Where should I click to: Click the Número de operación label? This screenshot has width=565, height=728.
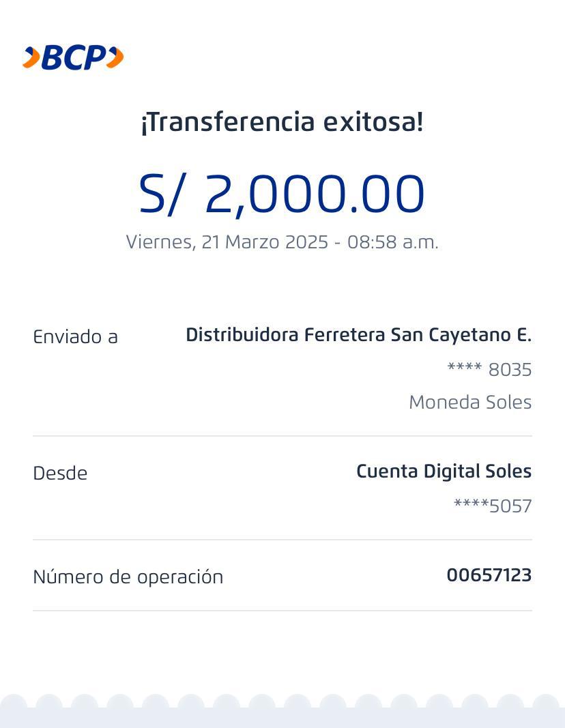point(128,577)
